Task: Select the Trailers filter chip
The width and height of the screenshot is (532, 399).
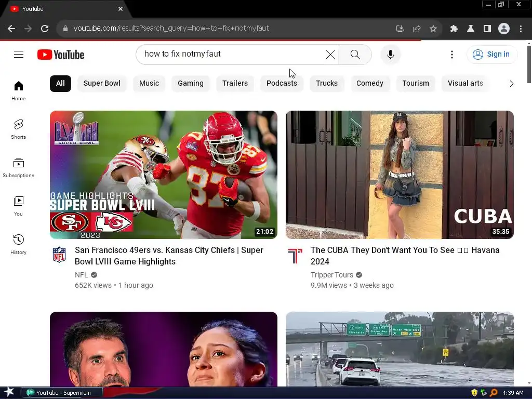Action: (235, 84)
